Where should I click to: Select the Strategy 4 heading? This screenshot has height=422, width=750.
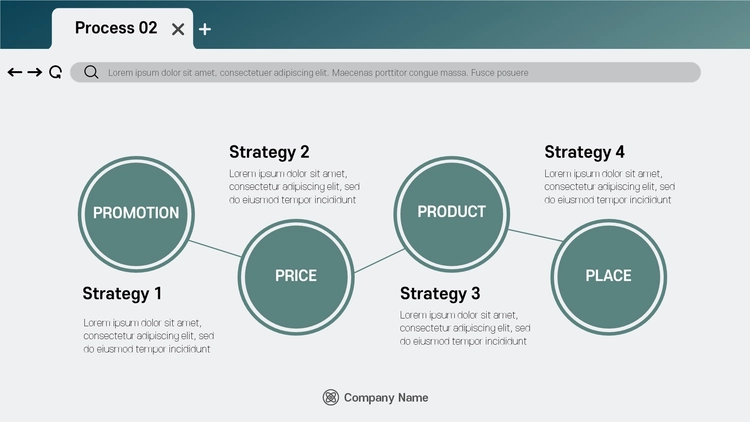[585, 152]
